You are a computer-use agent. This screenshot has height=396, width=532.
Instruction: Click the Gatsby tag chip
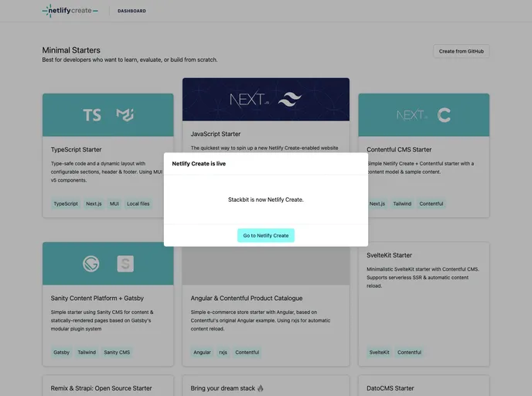pyautogui.click(x=61, y=352)
